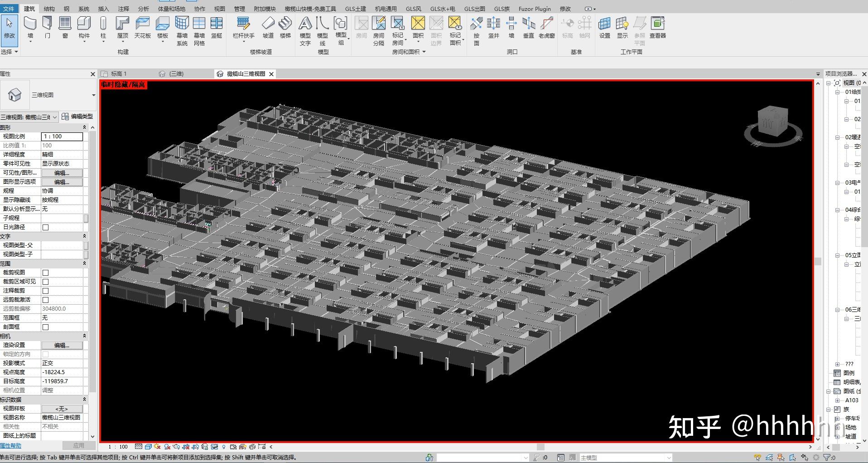This screenshot has height=463, width=868.
Task: Click 编辑 button for 可见性/图形 overrides
Action: point(62,173)
